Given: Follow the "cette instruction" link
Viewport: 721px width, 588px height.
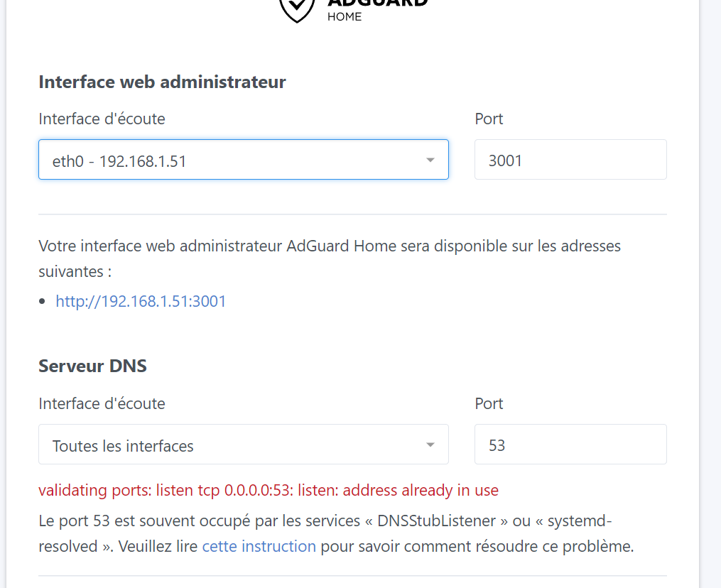Looking at the screenshot, I should click(259, 546).
